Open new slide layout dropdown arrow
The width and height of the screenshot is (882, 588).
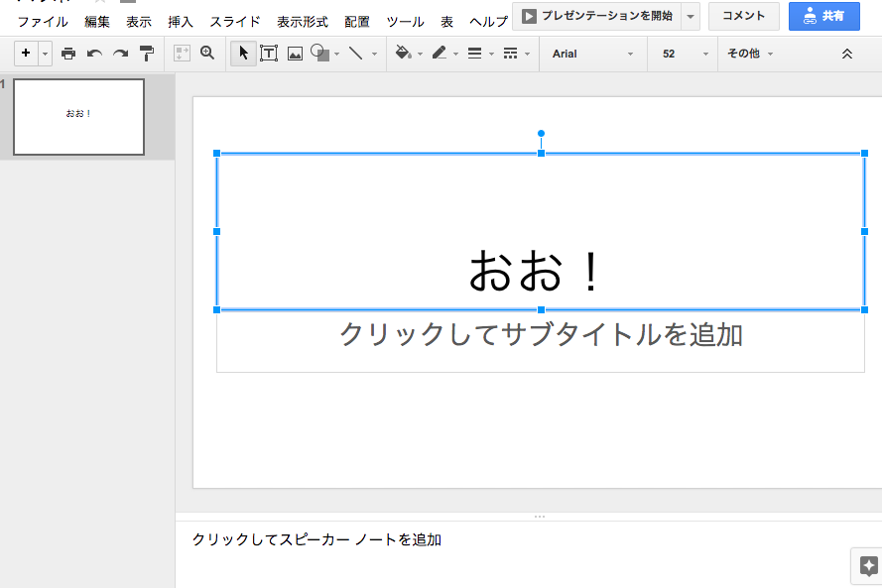(45, 54)
